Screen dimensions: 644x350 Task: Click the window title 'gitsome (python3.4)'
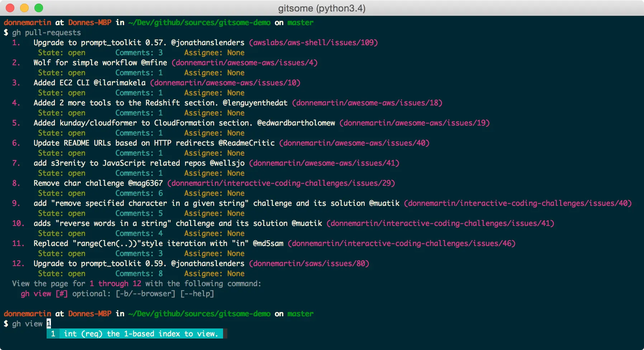click(x=322, y=8)
